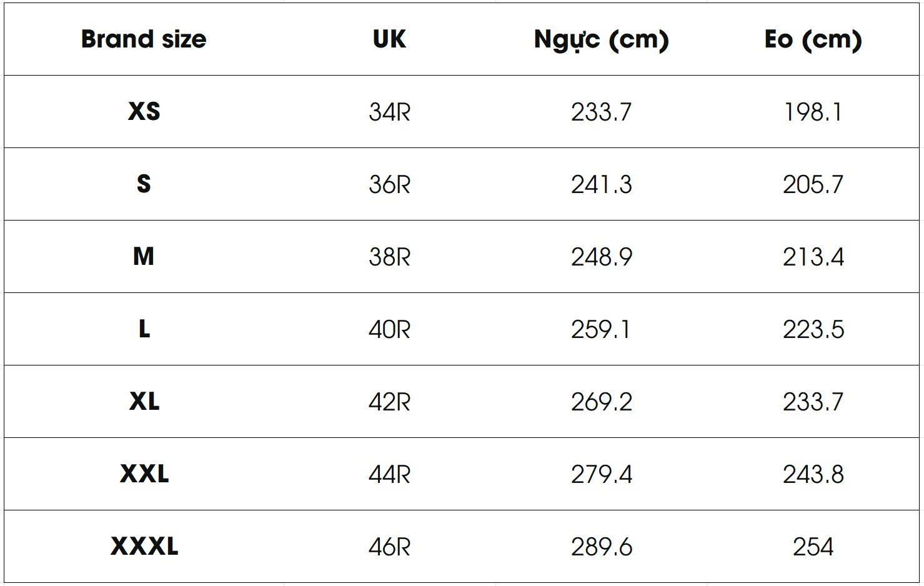Viewport: 924px width, 586px height.
Task: Click the 46R UK size cell
Action: [389, 547]
